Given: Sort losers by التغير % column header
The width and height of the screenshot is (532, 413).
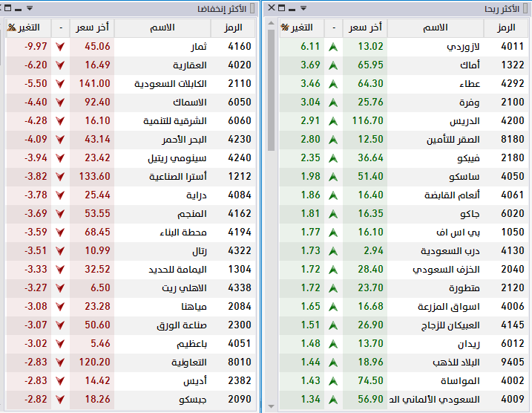Looking at the screenshot, I should (28, 27).
